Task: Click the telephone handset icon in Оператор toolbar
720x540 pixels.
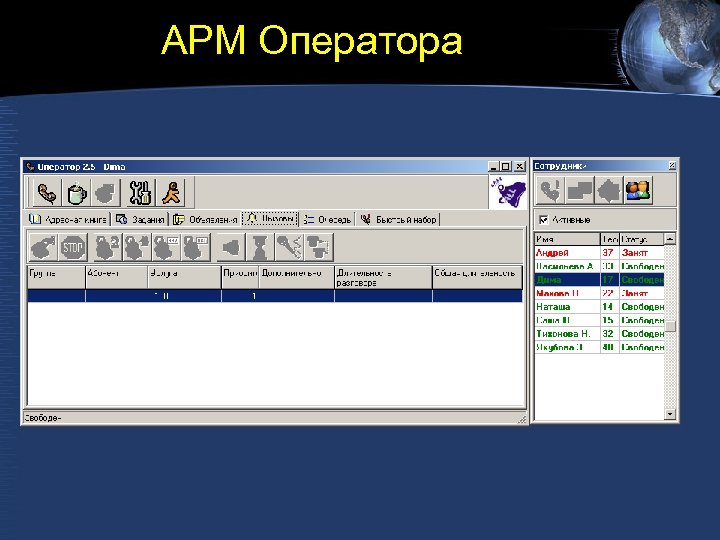Action: (47, 193)
